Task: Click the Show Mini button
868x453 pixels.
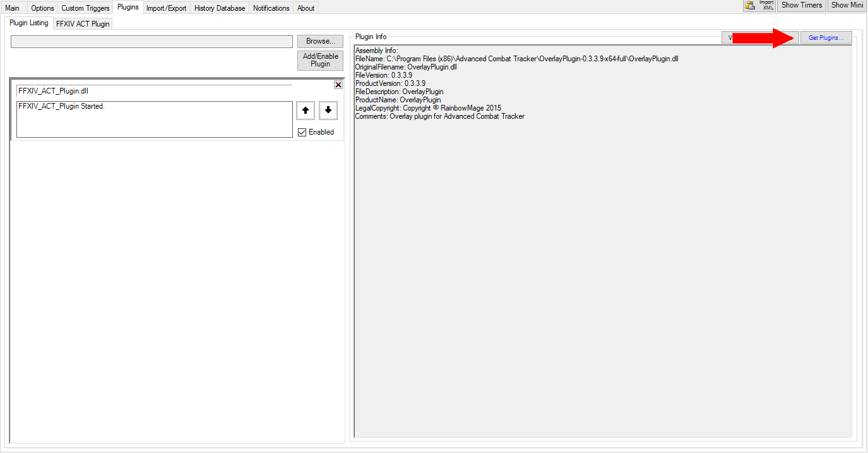Action: pyautogui.click(x=847, y=6)
